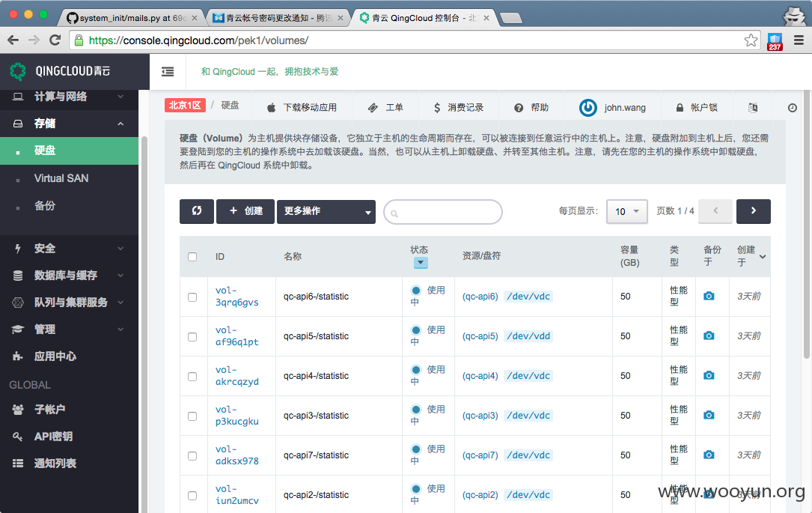This screenshot has height=513, width=812.
Task: Click the main page vertical scrollbar
Action: (x=806, y=225)
